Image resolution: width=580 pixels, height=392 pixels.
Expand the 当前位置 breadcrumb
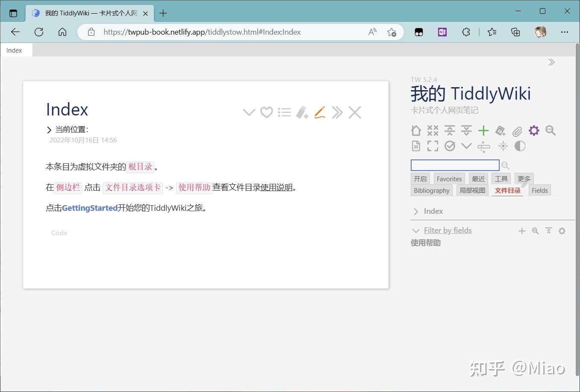[48, 129]
